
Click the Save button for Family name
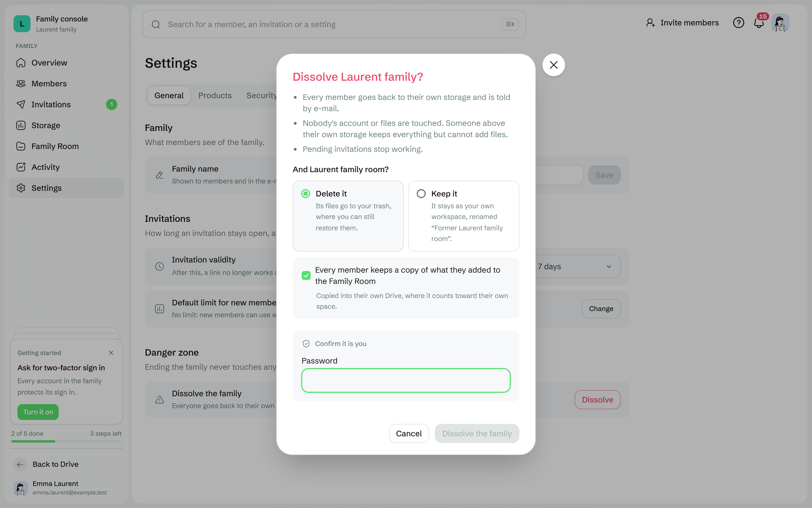(604, 175)
